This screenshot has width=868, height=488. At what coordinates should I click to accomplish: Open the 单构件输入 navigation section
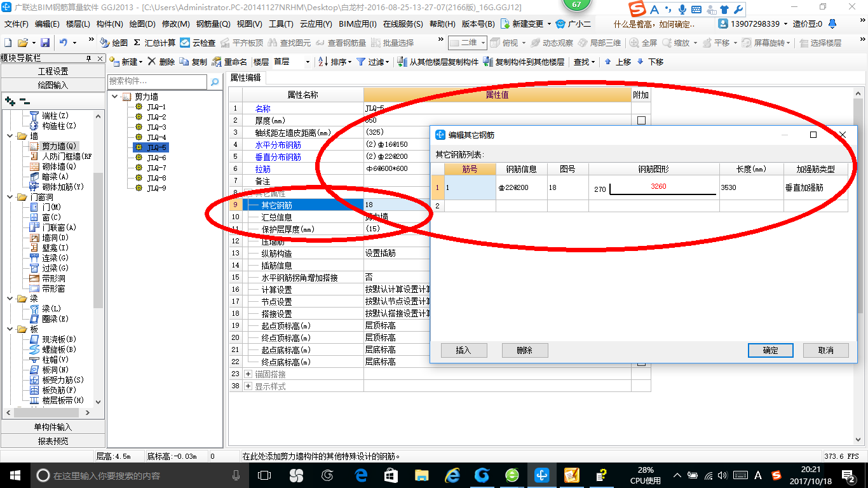point(53,427)
